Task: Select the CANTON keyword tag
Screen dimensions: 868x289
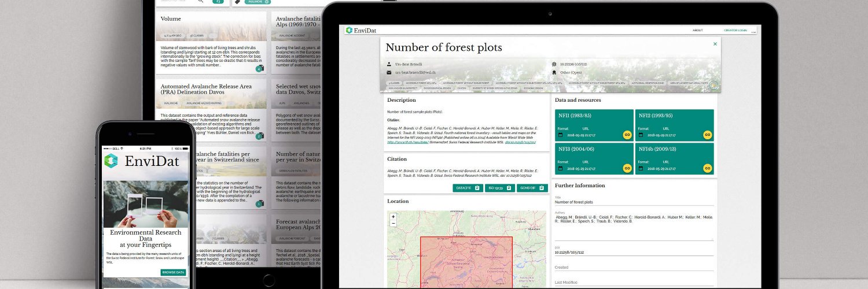Action: pos(461,88)
